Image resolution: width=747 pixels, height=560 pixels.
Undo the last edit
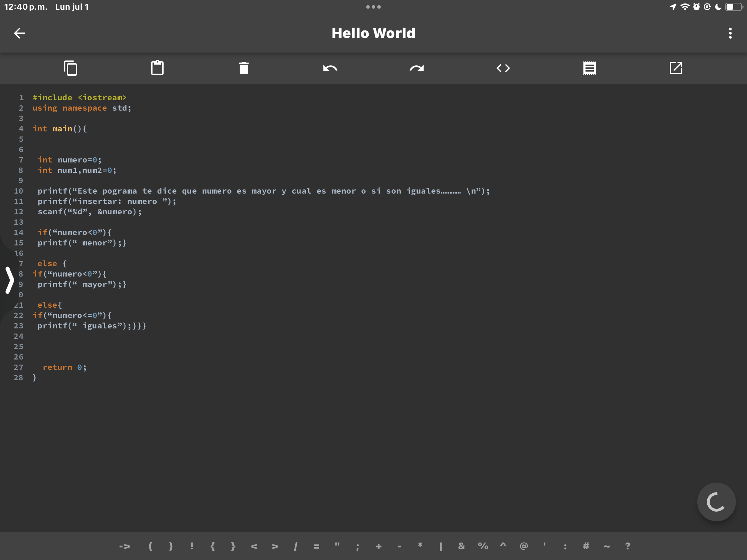click(330, 68)
